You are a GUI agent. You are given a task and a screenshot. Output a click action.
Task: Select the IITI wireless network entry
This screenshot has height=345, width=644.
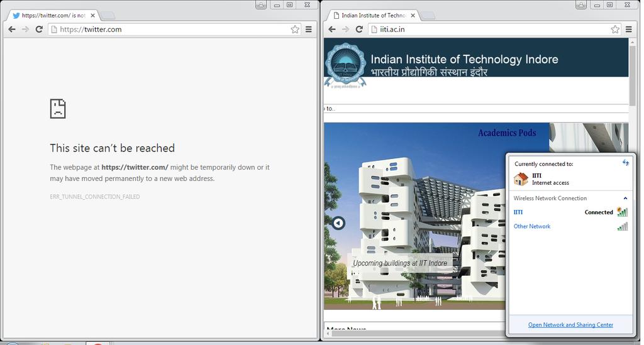[x=570, y=212]
